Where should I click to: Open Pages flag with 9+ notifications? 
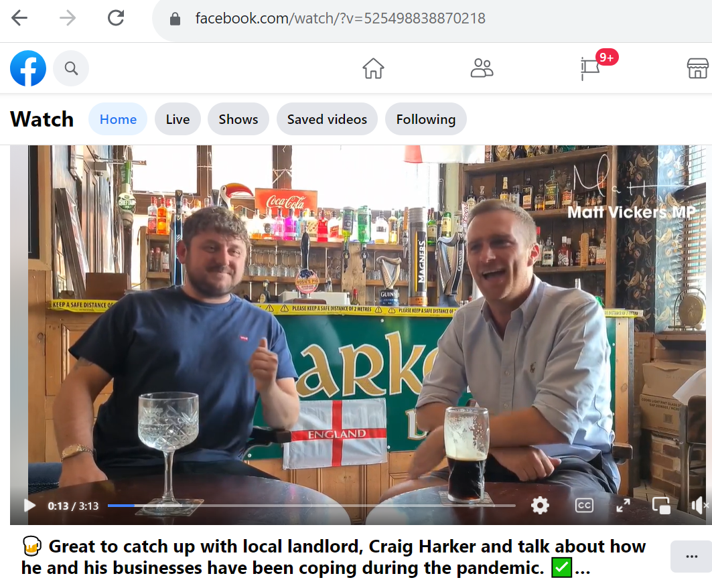pos(591,69)
